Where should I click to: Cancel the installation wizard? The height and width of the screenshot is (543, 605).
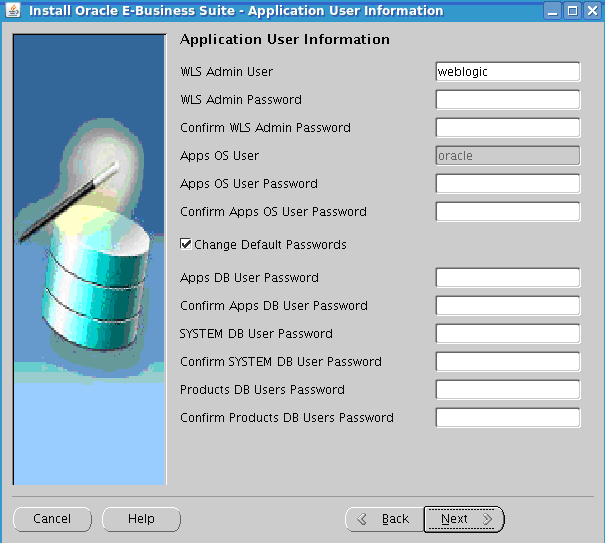pos(52,519)
